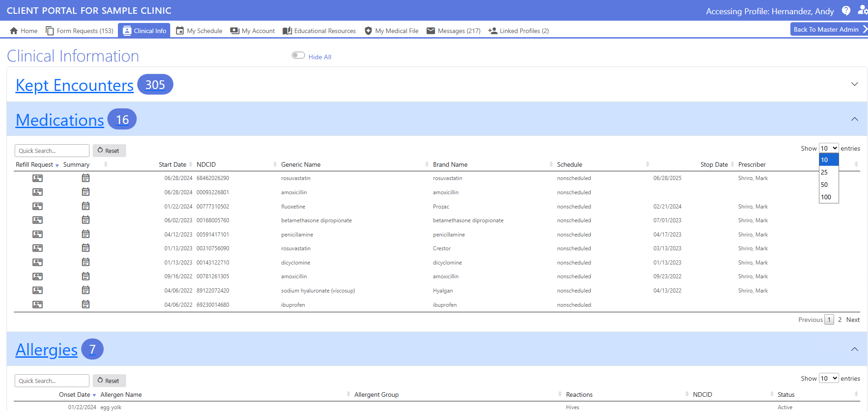The height and width of the screenshot is (411, 868).
Task: Sort allergies by Onset Date column
Action: pos(74,394)
